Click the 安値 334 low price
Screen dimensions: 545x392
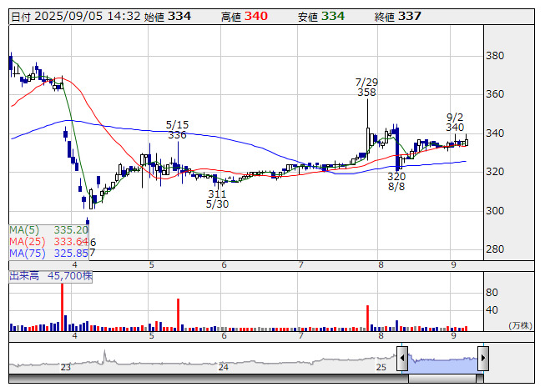321,17
